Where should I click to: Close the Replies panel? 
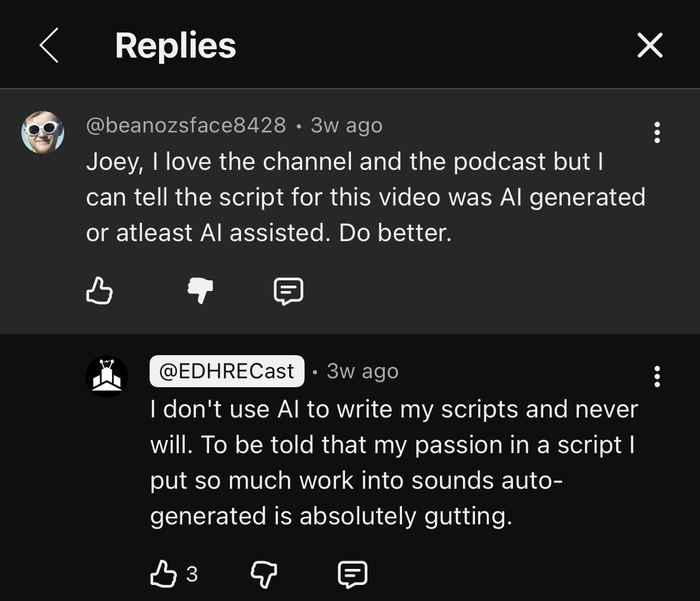pyautogui.click(x=650, y=45)
